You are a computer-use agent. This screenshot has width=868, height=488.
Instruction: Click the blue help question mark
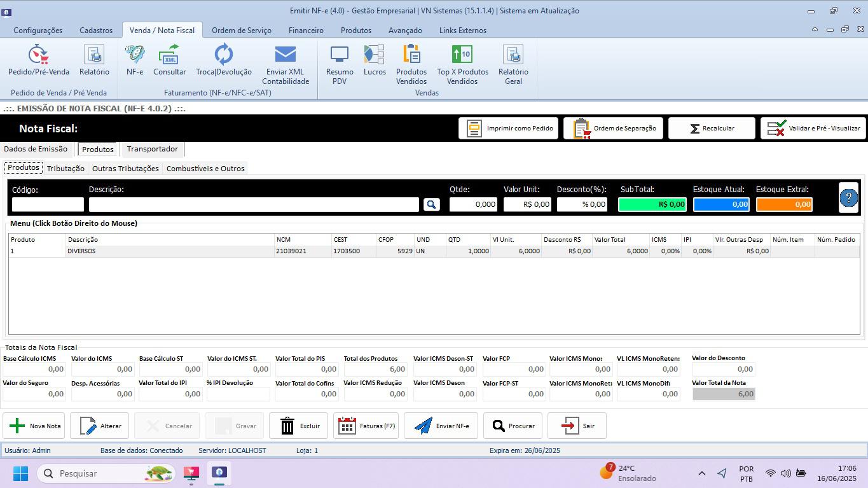tap(848, 198)
